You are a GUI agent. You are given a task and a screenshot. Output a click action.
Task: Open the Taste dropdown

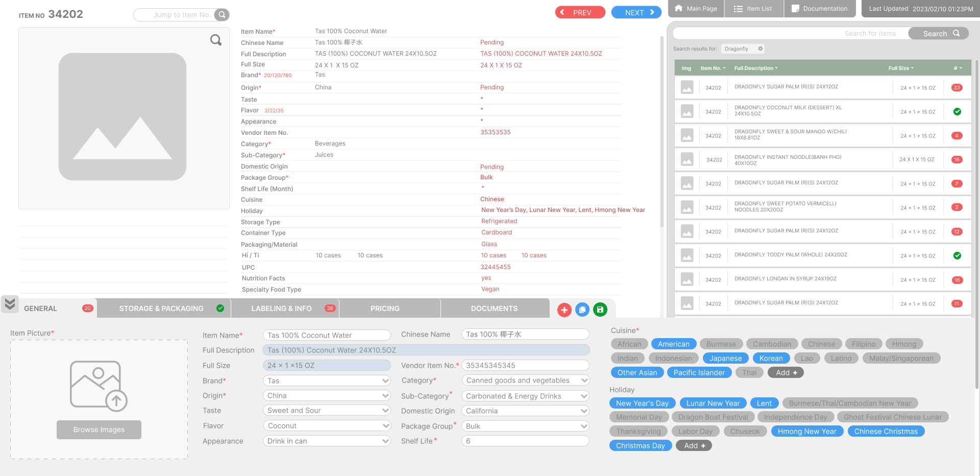(327, 411)
